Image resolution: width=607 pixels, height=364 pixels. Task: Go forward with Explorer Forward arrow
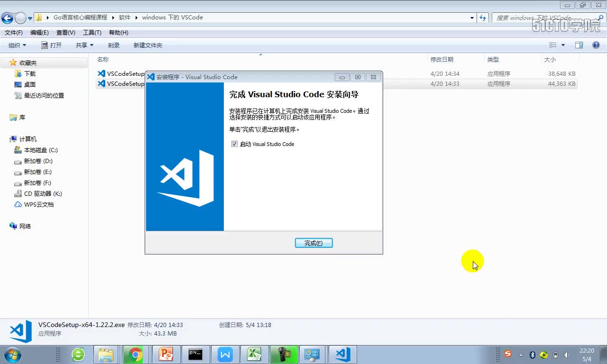(x=20, y=18)
